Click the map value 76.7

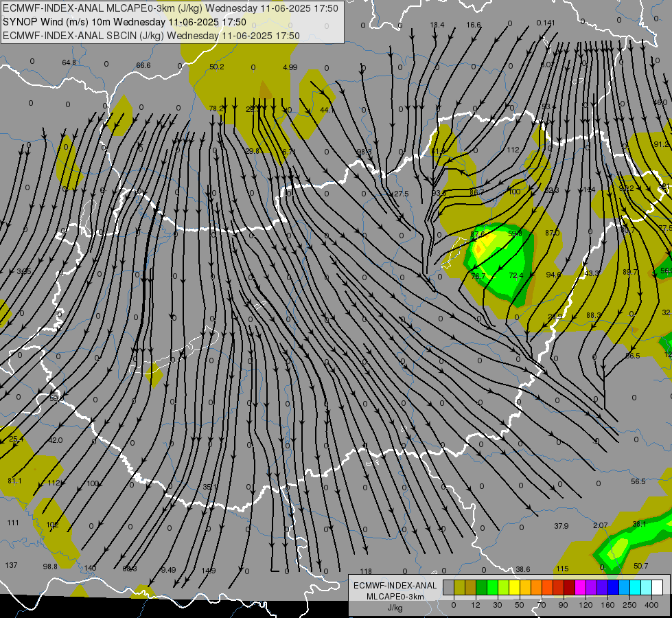[x=478, y=276]
